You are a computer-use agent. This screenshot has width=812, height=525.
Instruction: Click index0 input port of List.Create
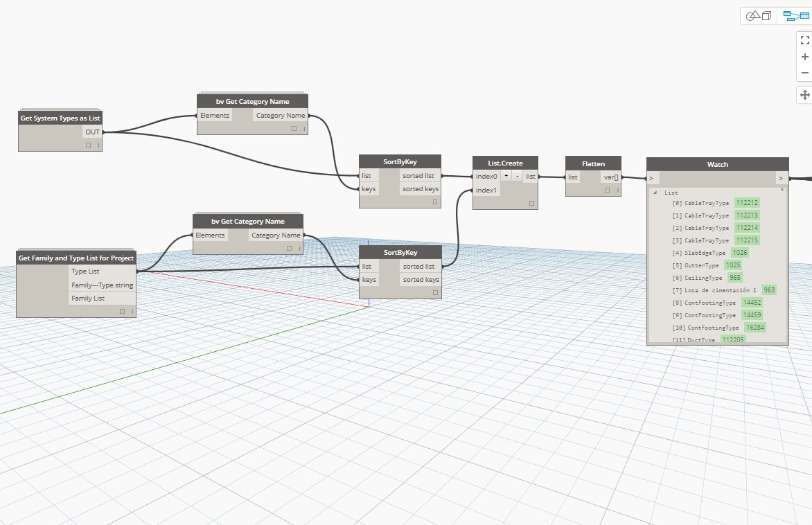coord(486,177)
